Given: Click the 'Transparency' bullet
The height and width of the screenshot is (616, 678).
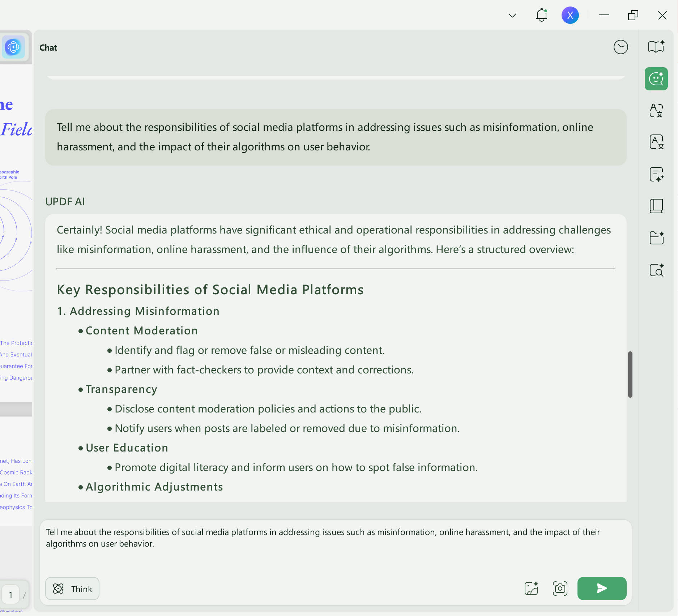Looking at the screenshot, I should coord(121,389).
